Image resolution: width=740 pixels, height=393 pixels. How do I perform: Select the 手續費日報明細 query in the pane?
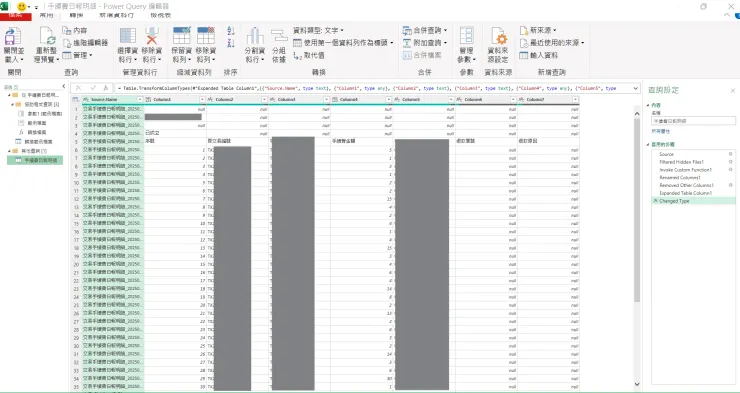point(35,160)
